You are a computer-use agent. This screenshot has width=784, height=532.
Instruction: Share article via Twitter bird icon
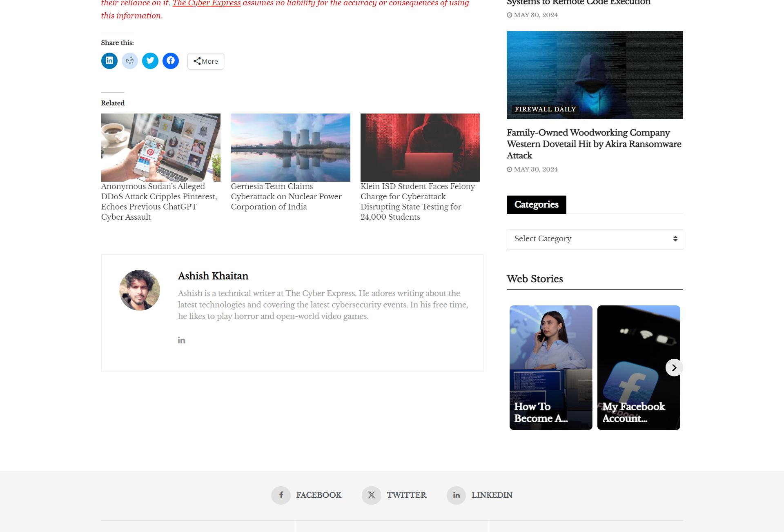pyautogui.click(x=150, y=61)
